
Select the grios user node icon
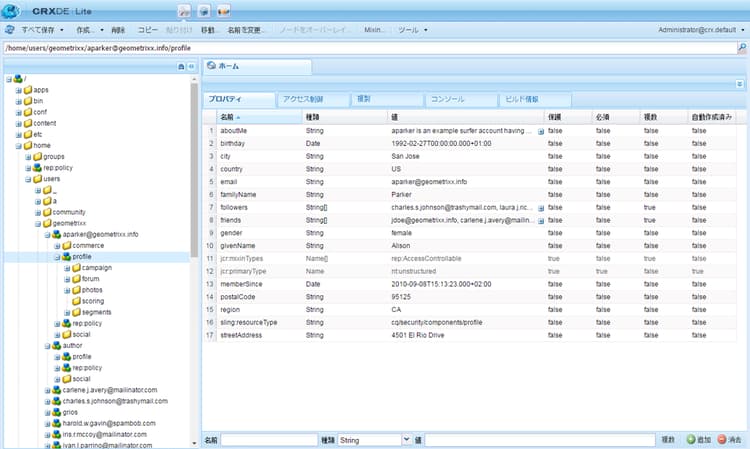(x=56, y=412)
